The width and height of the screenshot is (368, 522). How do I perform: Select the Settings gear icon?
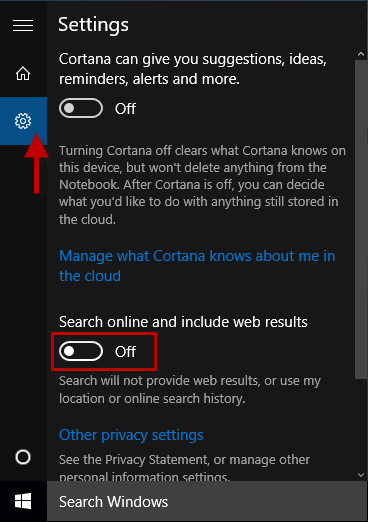23,121
